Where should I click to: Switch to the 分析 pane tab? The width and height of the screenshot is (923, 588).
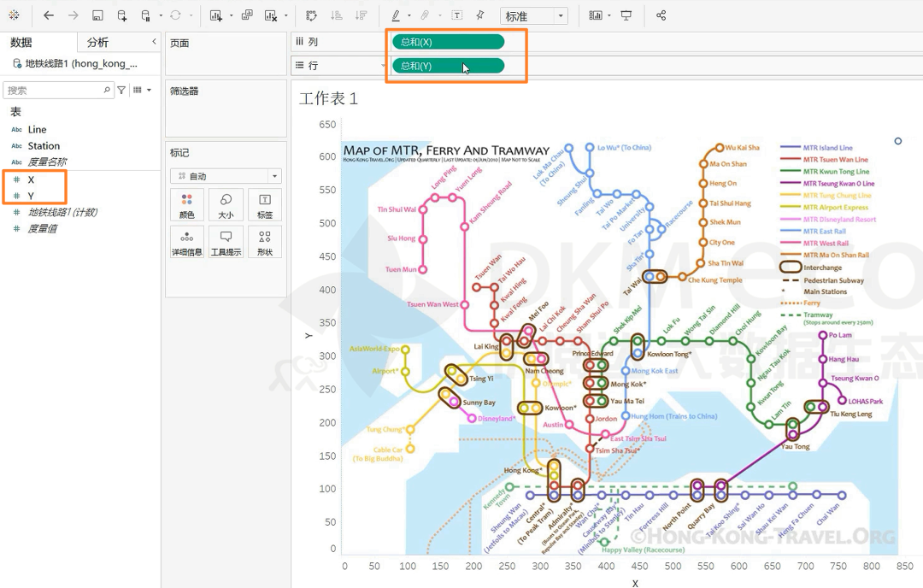[97, 43]
